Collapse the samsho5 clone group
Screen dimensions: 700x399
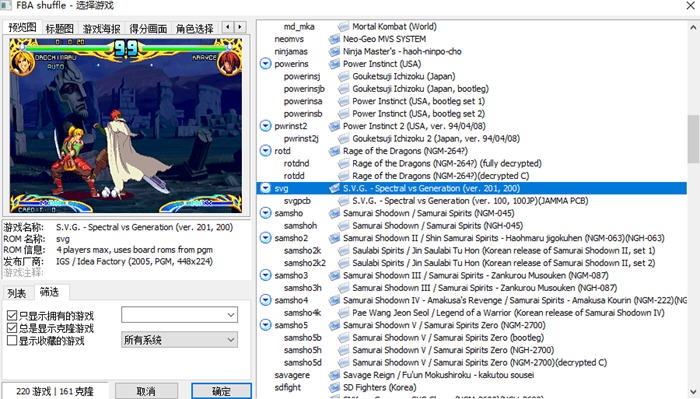(x=265, y=325)
